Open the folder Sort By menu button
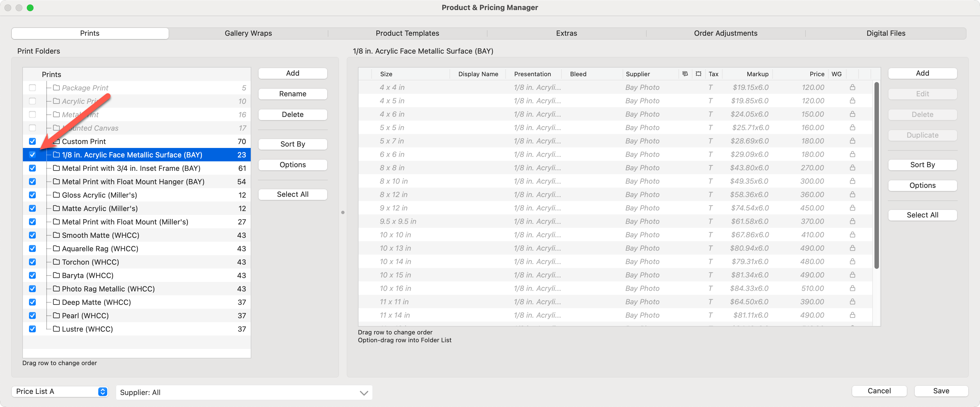 pyautogui.click(x=293, y=144)
